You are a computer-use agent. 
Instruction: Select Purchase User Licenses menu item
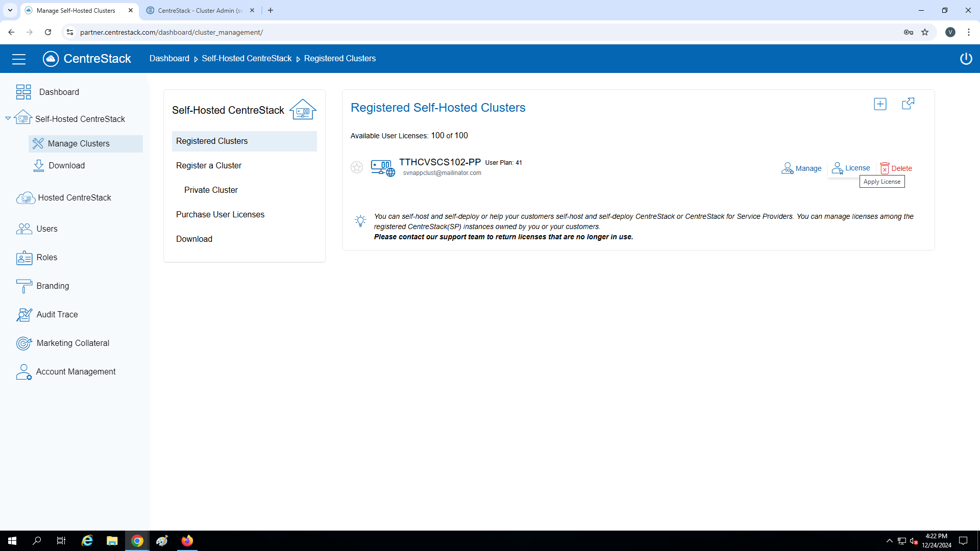[220, 214]
